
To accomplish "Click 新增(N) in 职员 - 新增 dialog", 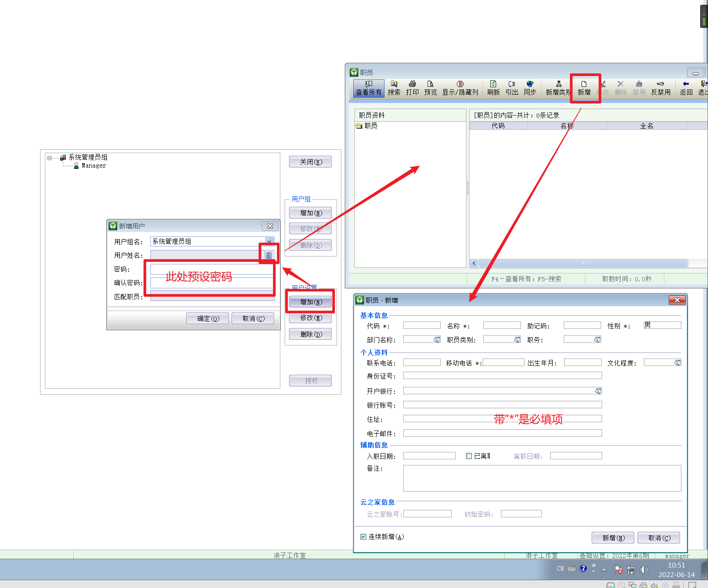I will pyautogui.click(x=613, y=538).
